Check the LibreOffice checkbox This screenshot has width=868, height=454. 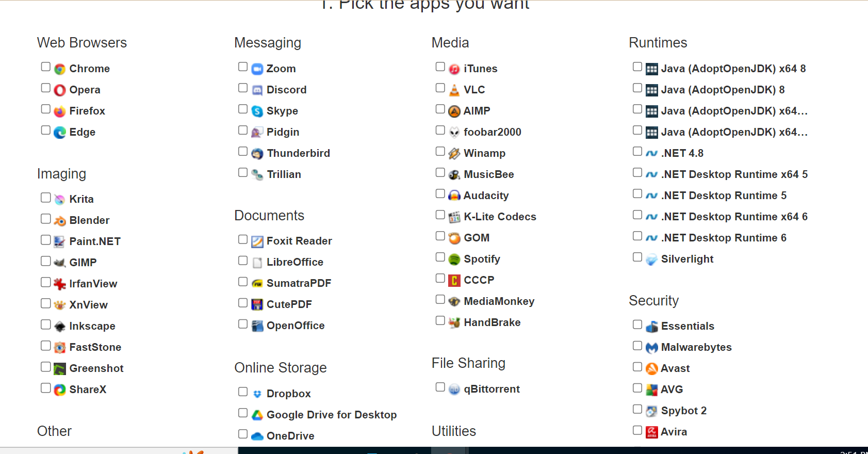[x=243, y=261]
